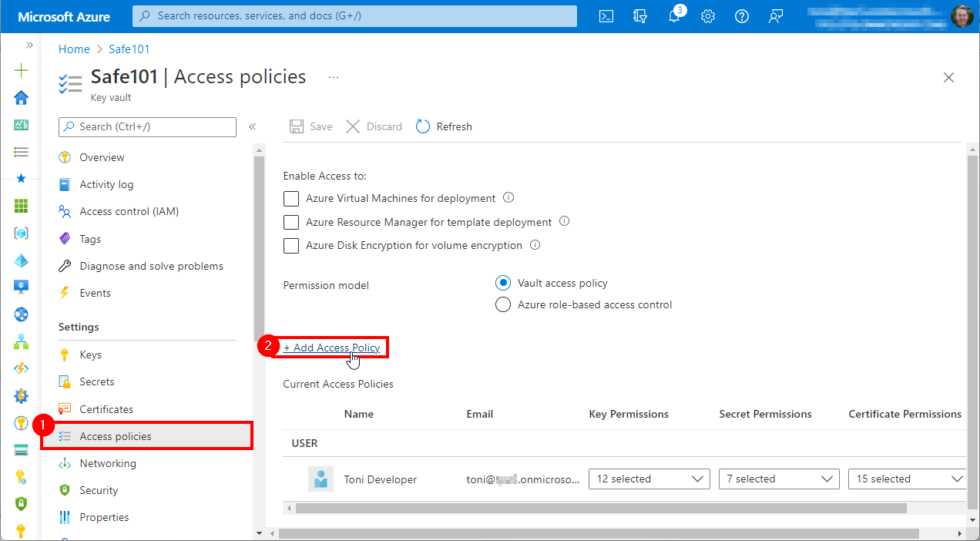Open the Networking menu item
Viewport: 980px width, 541px height.
108,463
